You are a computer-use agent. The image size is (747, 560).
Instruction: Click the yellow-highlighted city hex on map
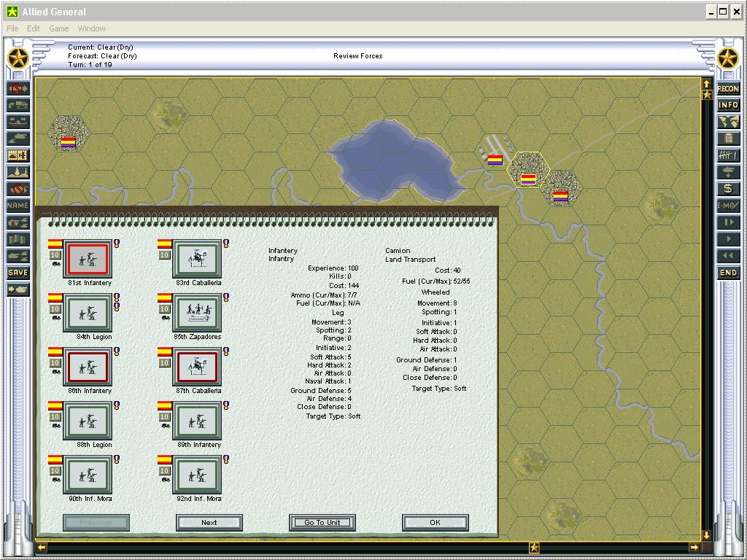coord(528,171)
